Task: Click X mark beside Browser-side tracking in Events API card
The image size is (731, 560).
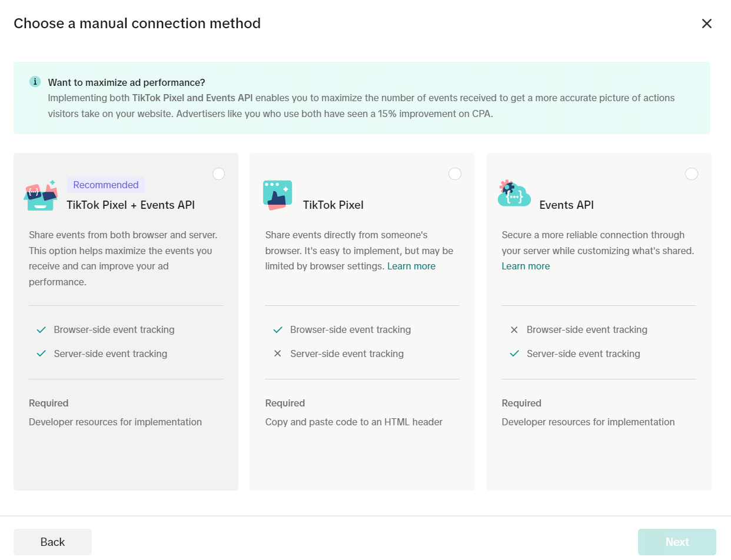Action: click(x=514, y=330)
